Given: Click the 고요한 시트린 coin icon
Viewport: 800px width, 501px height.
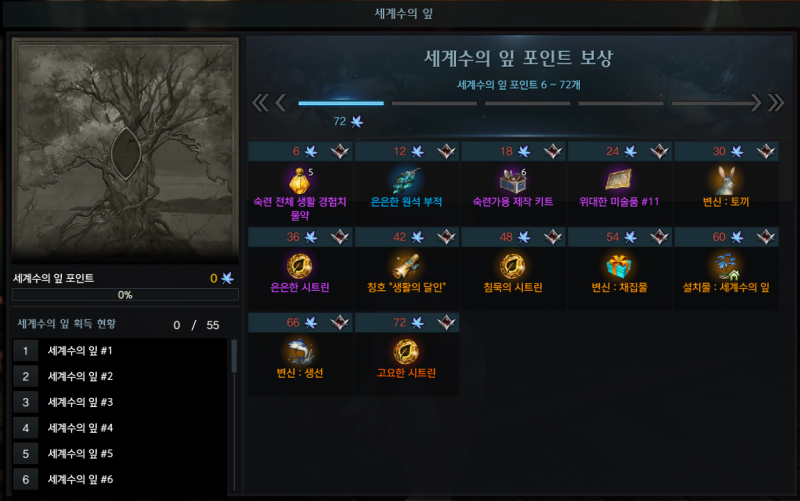Looking at the screenshot, I should pyautogui.click(x=406, y=352).
